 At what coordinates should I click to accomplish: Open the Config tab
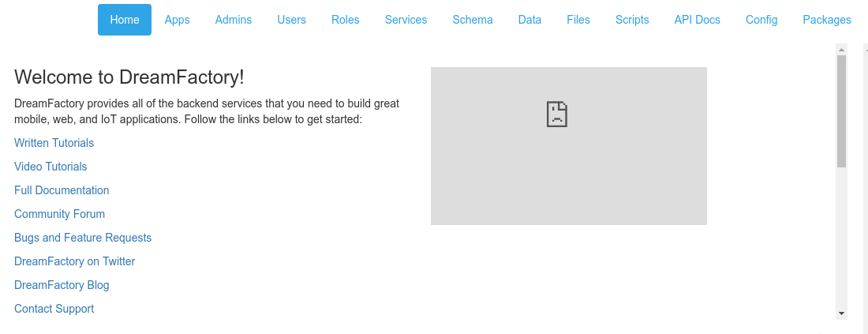pyautogui.click(x=761, y=20)
